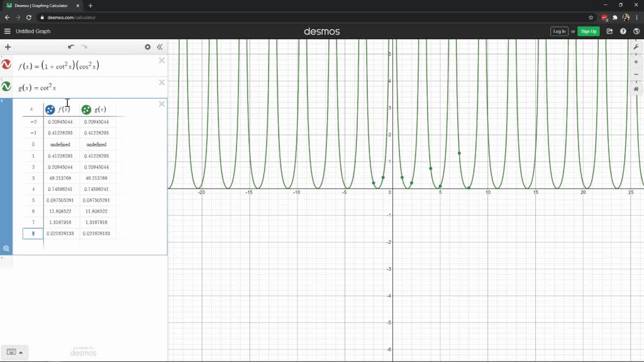Open Chrome's three-dot browser menu
The width and height of the screenshot is (644, 362).
coord(636,18)
